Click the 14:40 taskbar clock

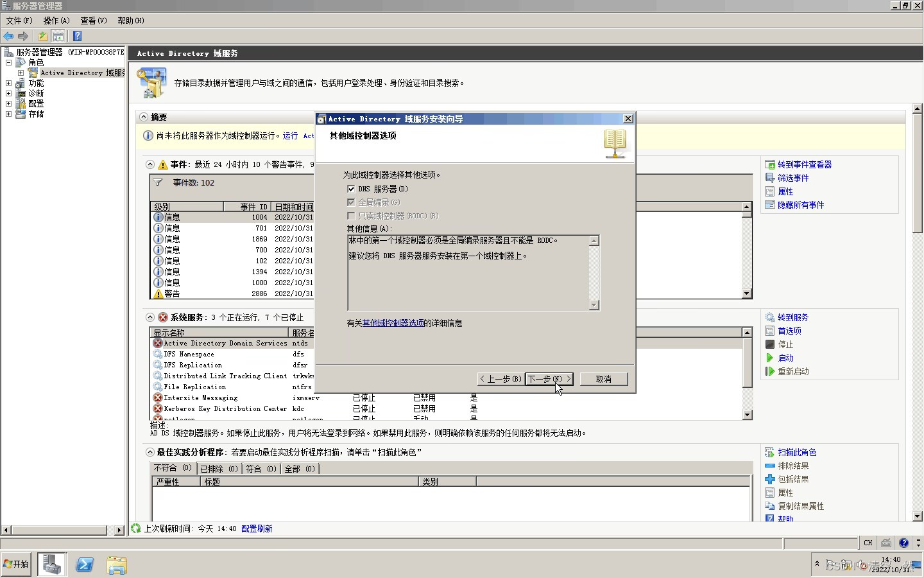click(891, 560)
